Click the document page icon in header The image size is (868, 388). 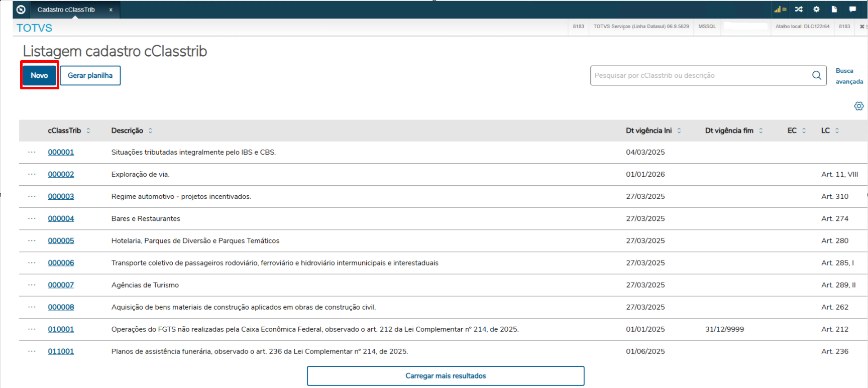pos(834,10)
